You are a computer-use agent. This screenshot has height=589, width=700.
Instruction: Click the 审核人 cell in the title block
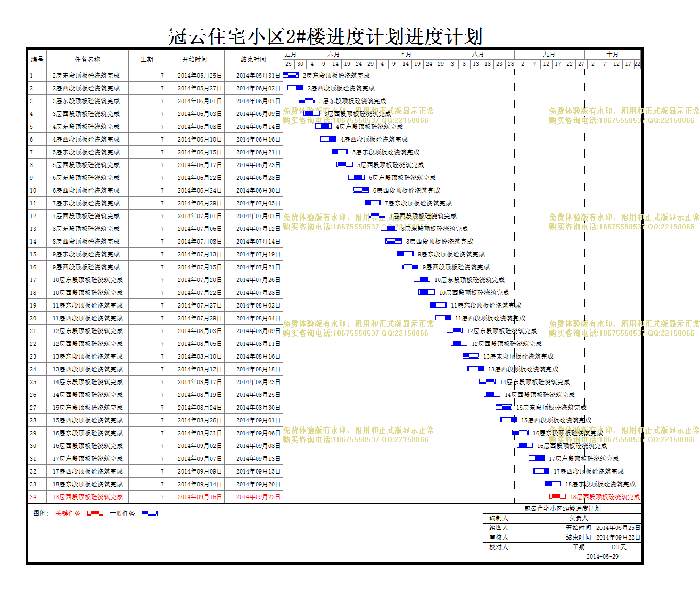(499, 537)
